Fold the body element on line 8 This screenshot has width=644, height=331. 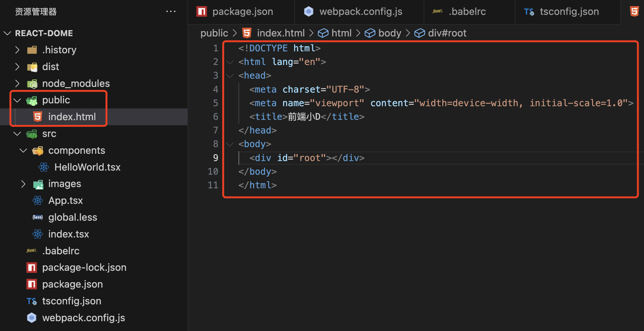(230, 144)
